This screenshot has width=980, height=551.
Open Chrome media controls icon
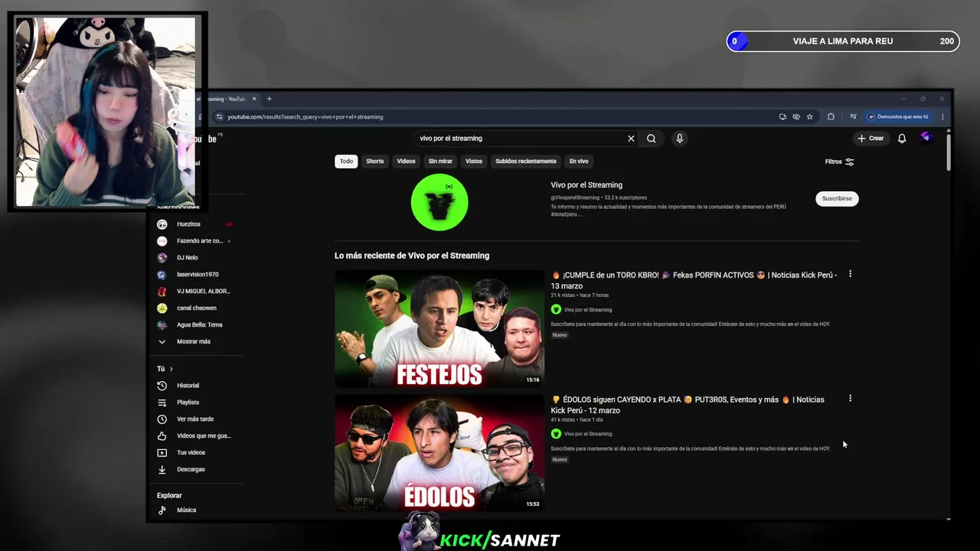point(853,117)
